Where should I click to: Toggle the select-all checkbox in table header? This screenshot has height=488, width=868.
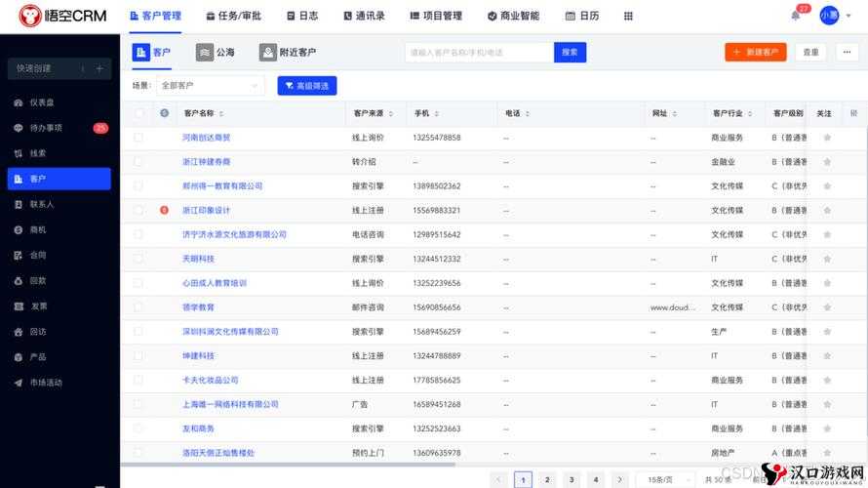coord(138,113)
